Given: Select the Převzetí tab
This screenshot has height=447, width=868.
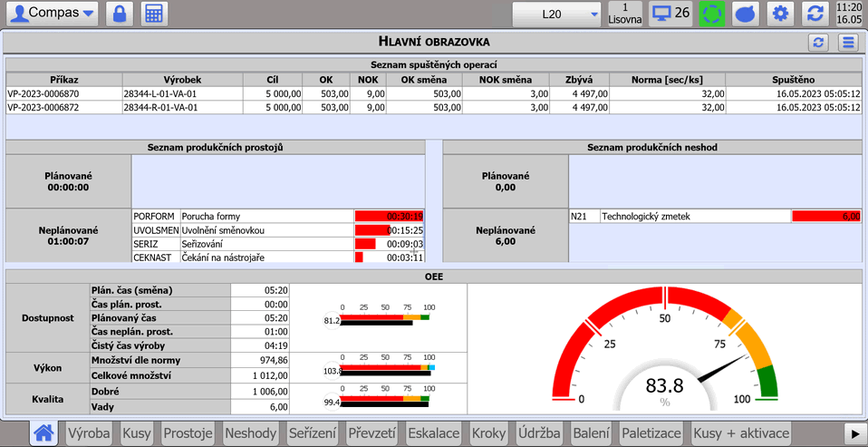Looking at the screenshot, I should click(372, 433).
